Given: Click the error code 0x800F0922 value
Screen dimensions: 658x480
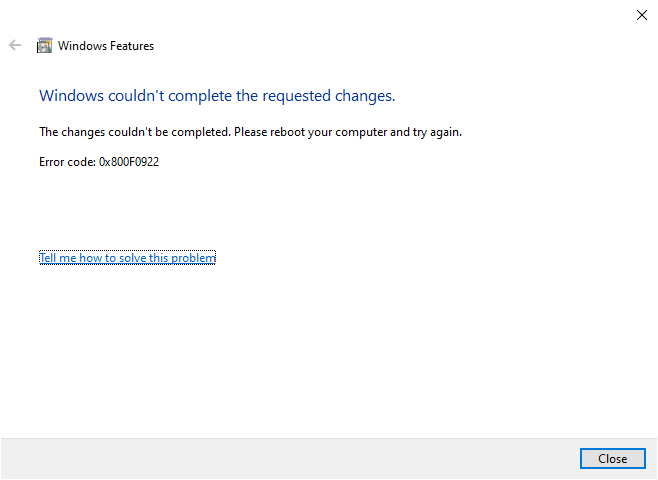Looking at the screenshot, I should pyautogui.click(x=129, y=162).
